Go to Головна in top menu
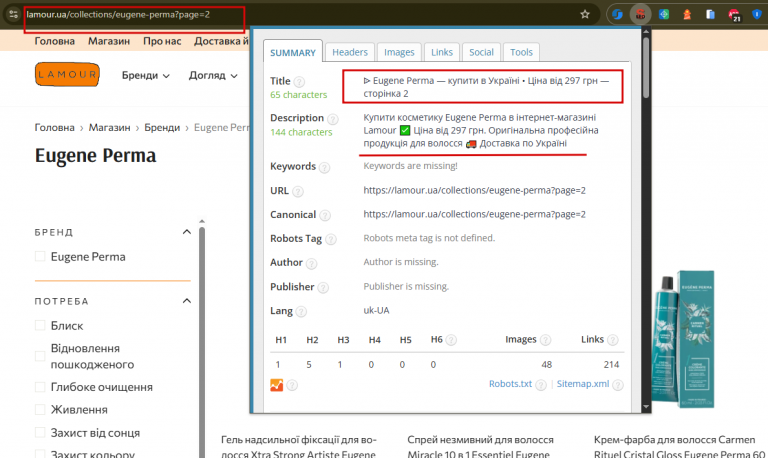The width and height of the screenshot is (768, 458). [54, 41]
